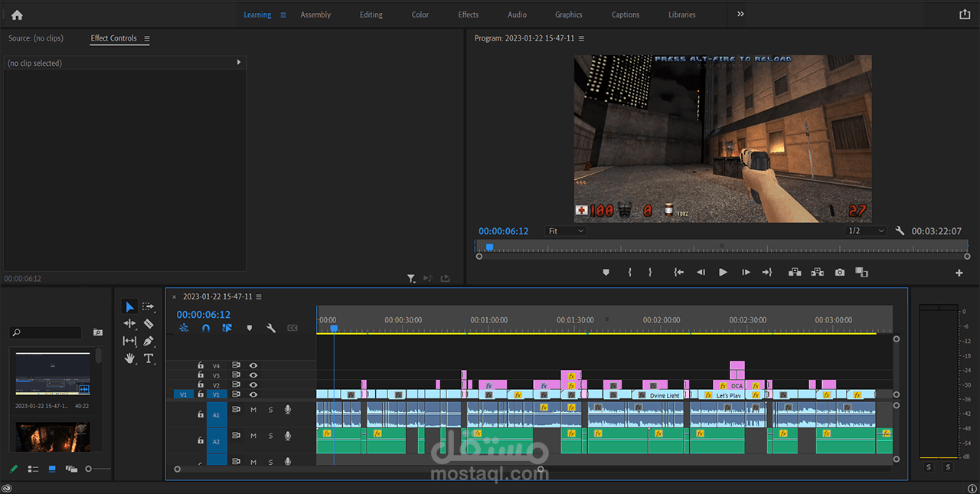980x494 pixels.
Task: Switch to the Effects workspace
Action: click(x=469, y=15)
